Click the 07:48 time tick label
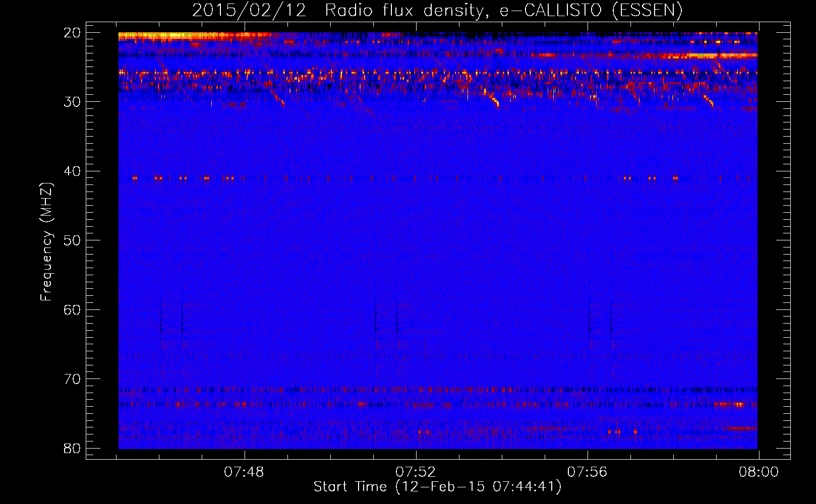Screen dimensions: 816x504 (x=245, y=472)
